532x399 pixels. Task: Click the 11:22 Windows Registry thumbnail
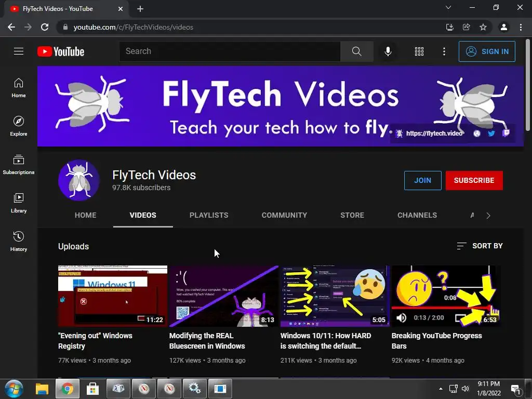[113, 296]
